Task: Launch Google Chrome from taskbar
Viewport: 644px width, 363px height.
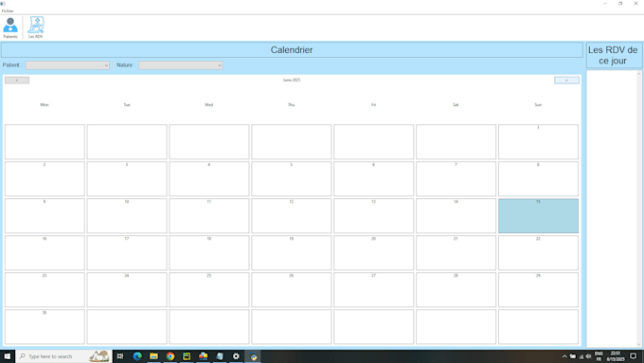Action: pos(170,356)
